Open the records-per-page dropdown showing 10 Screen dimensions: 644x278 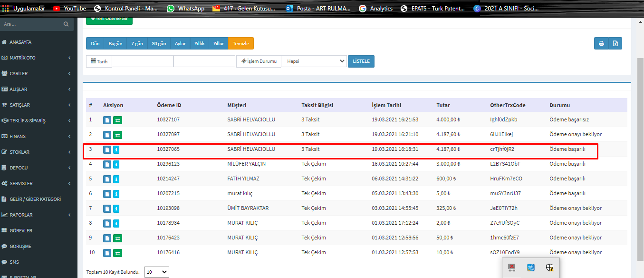156,272
